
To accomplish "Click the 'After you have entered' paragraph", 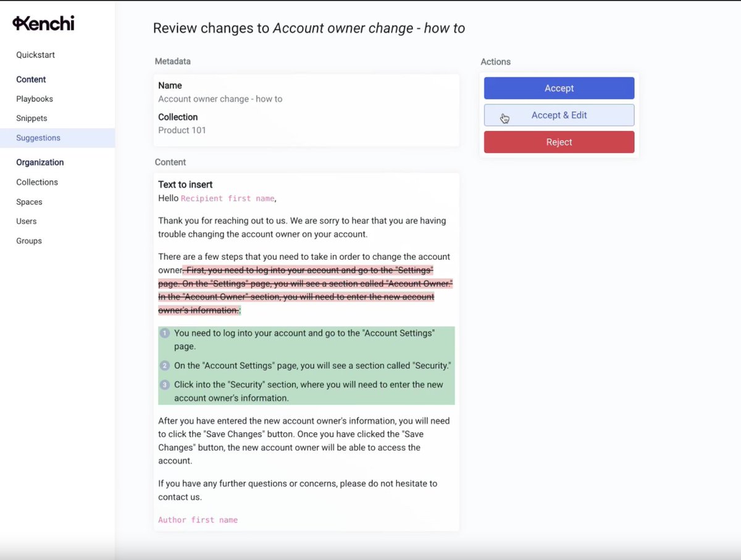I will pos(304,441).
